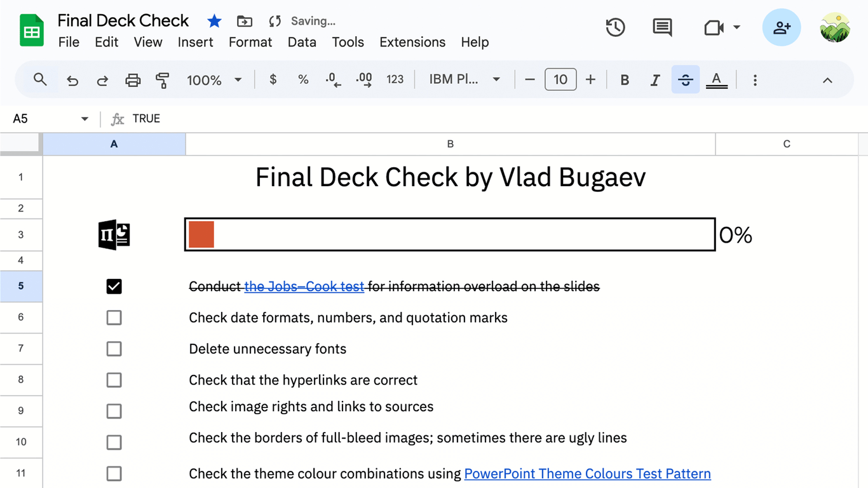Increase font size with plus button
868x488 pixels.
click(590, 79)
